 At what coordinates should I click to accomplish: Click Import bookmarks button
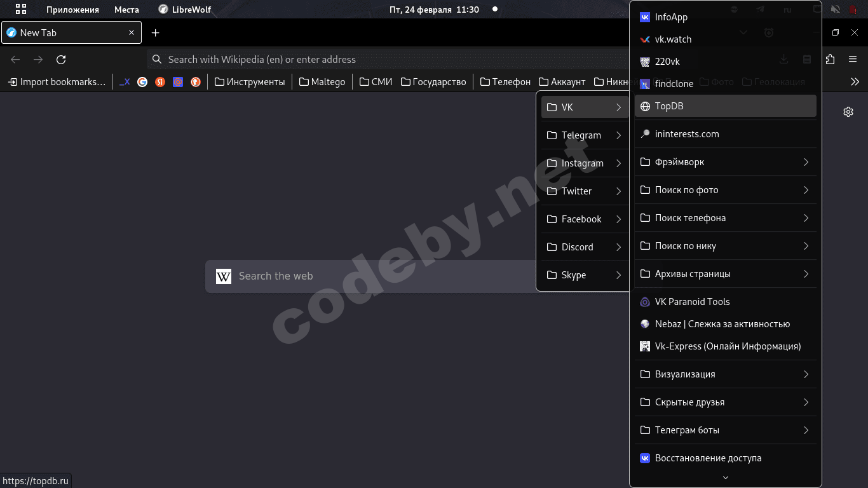[x=57, y=82]
